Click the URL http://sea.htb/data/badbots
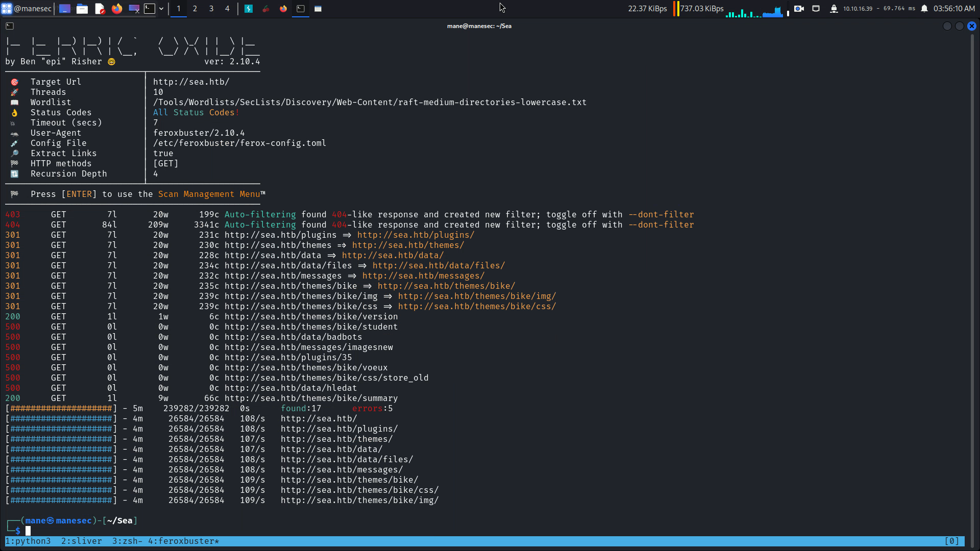980x551 pixels. pos(293,337)
